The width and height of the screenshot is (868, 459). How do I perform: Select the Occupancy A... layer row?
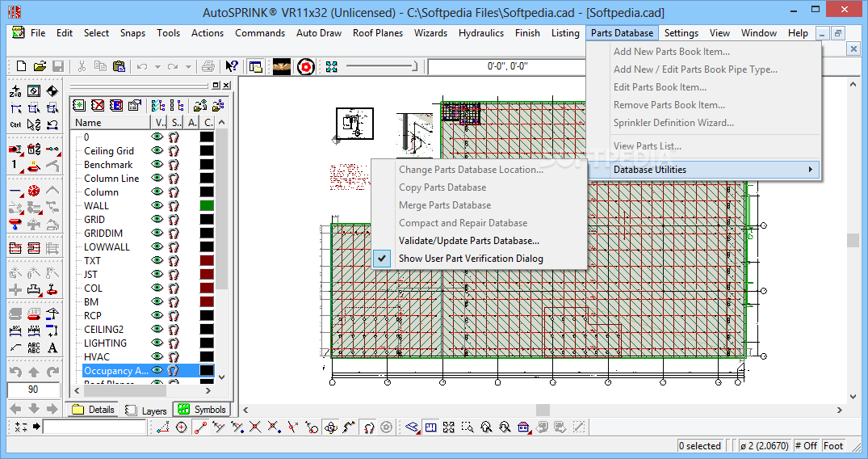coord(149,370)
